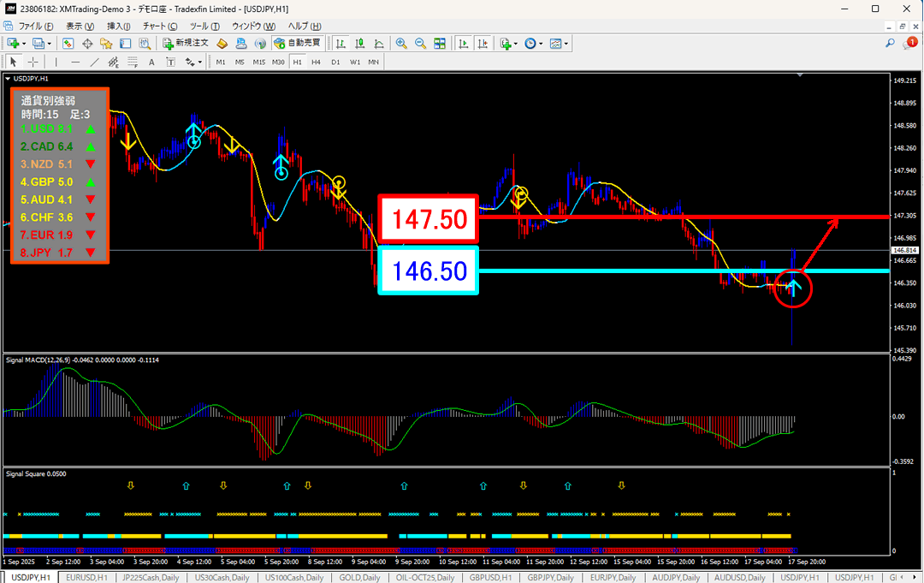Screen dimensions: 924x583
Task: Open the 表示 menu
Action: click(x=80, y=26)
